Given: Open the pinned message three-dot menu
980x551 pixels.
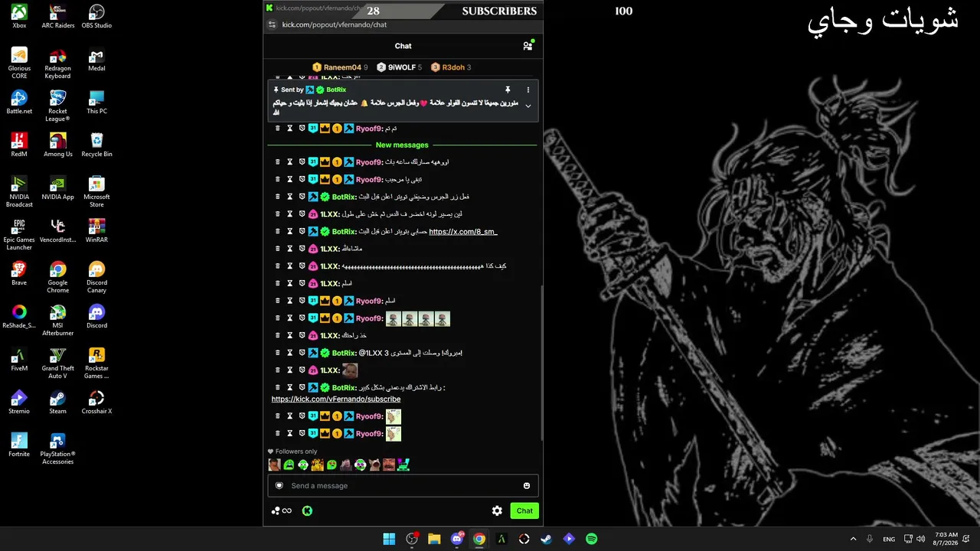Looking at the screenshot, I should click(x=528, y=90).
